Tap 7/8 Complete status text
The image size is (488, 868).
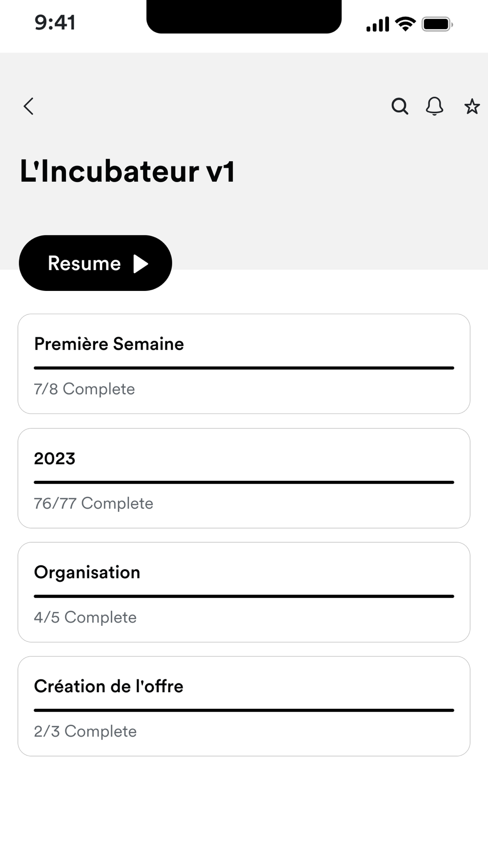click(84, 389)
